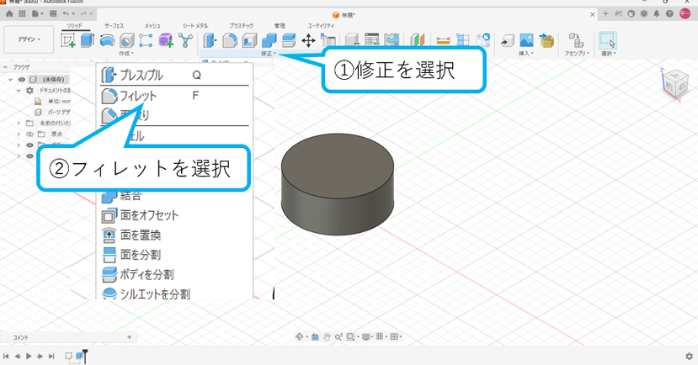Toggle visibility eye of the 原点 folder
This screenshot has width=698, height=365.
tap(30, 134)
